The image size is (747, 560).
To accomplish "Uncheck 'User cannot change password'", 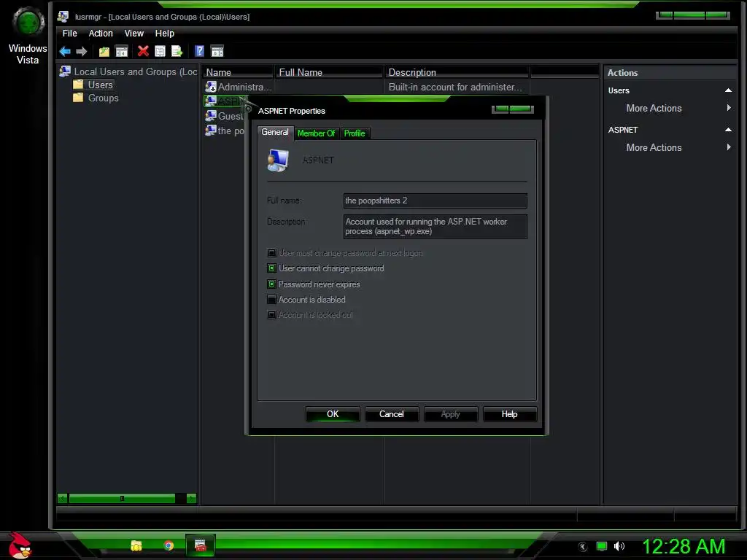I will coord(271,268).
